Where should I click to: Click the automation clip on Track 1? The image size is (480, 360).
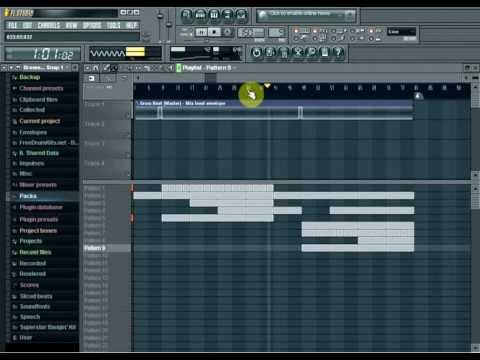(274, 110)
